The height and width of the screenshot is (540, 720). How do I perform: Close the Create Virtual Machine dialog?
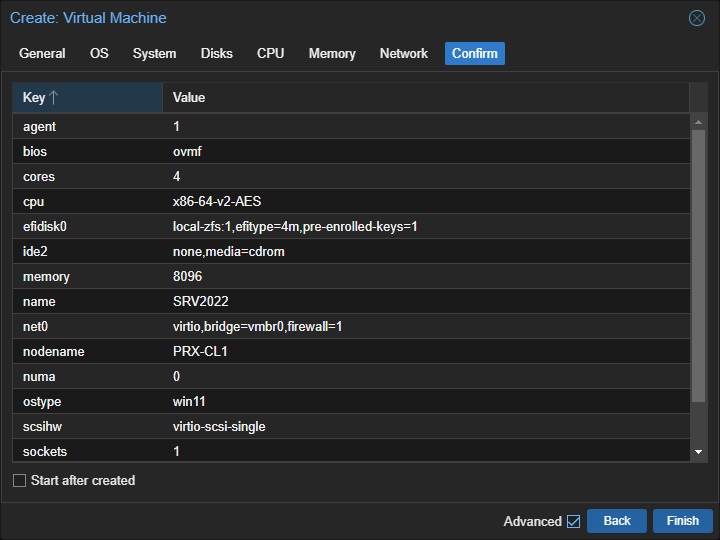coord(697,18)
